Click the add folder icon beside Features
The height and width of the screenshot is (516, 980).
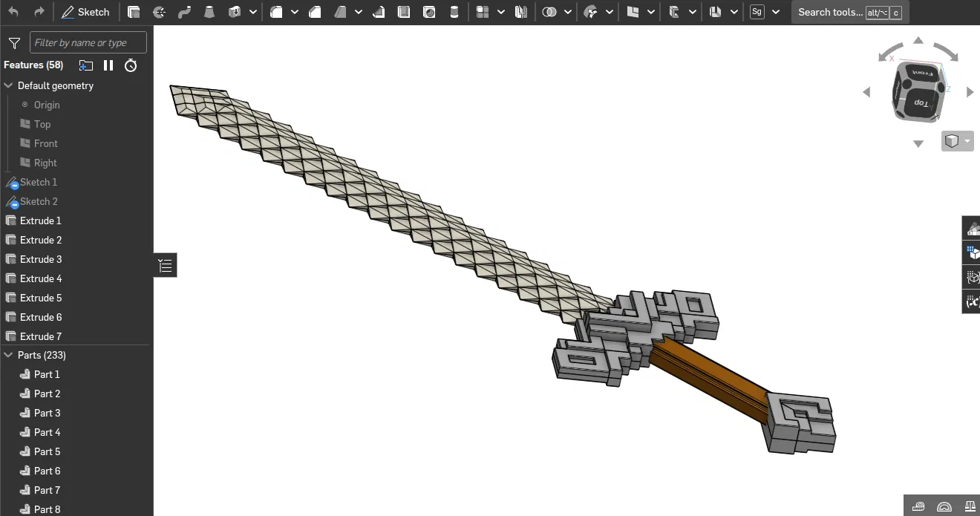tap(86, 65)
